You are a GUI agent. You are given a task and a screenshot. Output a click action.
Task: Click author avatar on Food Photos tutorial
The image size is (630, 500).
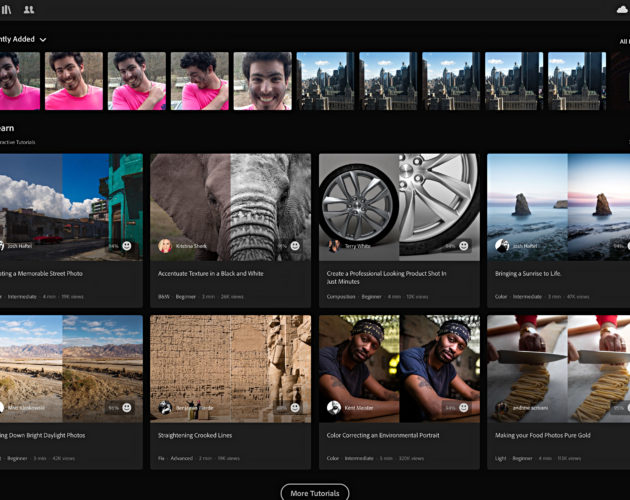pos(502,408)
